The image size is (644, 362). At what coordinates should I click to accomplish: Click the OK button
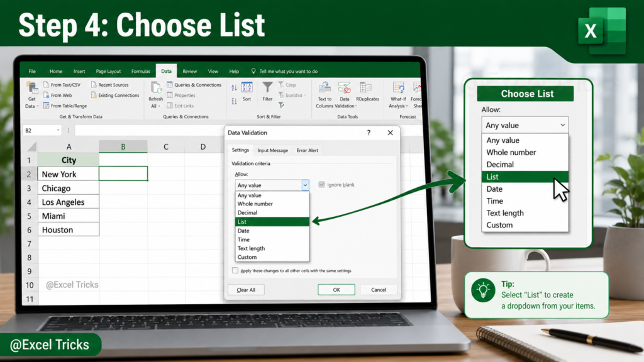click(336, 290)
